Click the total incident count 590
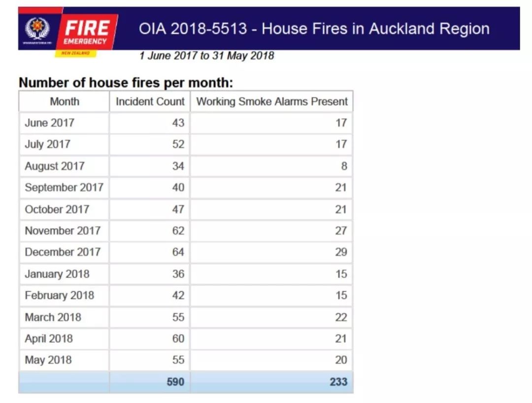Screen dimensions: 532x403 [174, 382]
